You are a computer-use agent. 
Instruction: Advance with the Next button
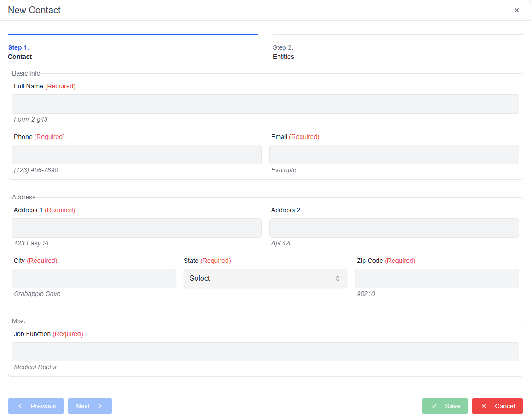(x=90, y=406)
